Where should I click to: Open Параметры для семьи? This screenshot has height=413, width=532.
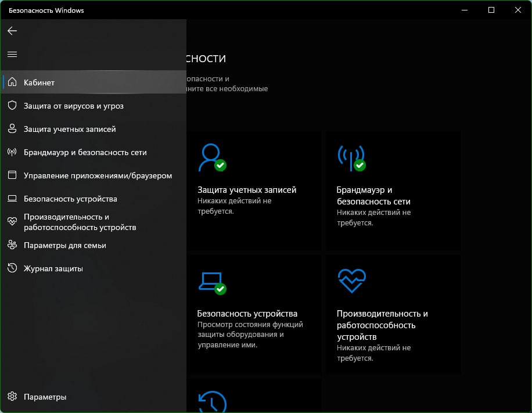coord(94,245)
